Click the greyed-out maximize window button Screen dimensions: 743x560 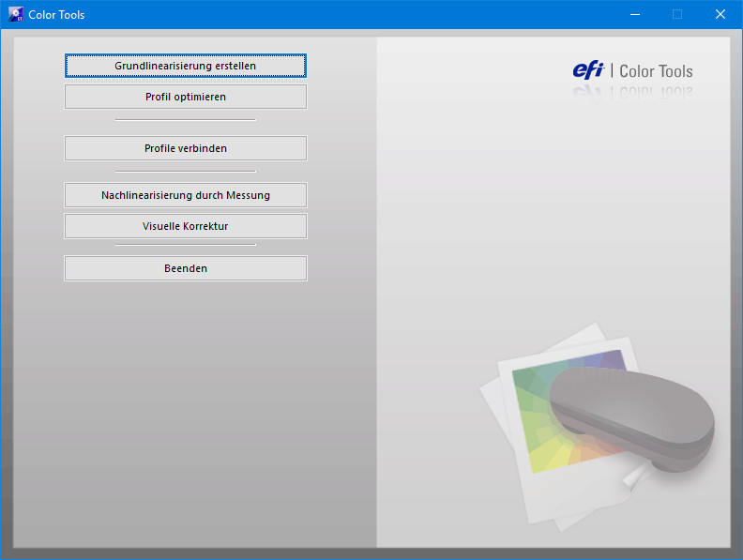(x=677, y=14)
